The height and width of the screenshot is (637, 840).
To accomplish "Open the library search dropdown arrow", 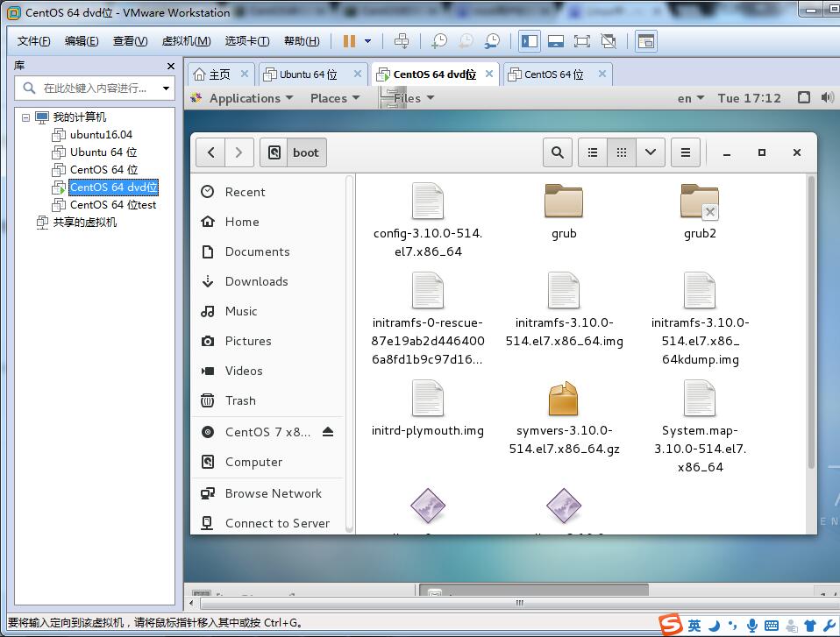I will pyautogui.click(x=166, y=88).
